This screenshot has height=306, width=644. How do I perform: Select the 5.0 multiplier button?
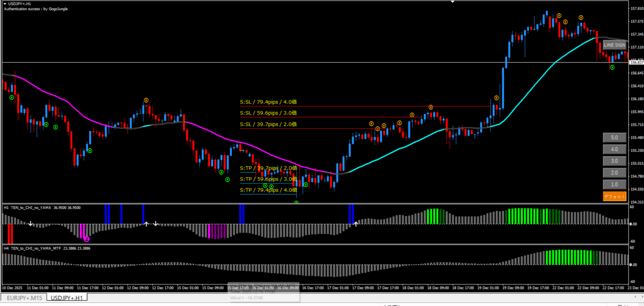point(614,137)
